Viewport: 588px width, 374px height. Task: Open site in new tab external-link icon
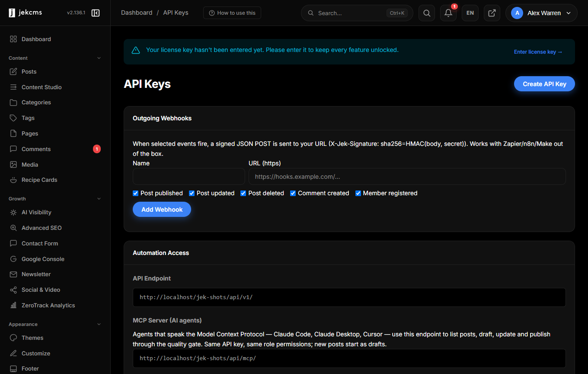(x=492, y=13)
